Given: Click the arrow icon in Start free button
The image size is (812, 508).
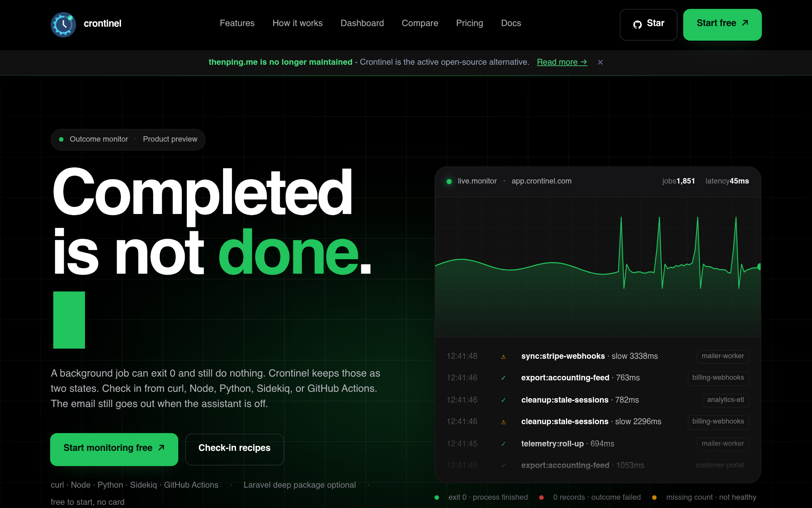Looking at the screenshot, I should point(745,23).
